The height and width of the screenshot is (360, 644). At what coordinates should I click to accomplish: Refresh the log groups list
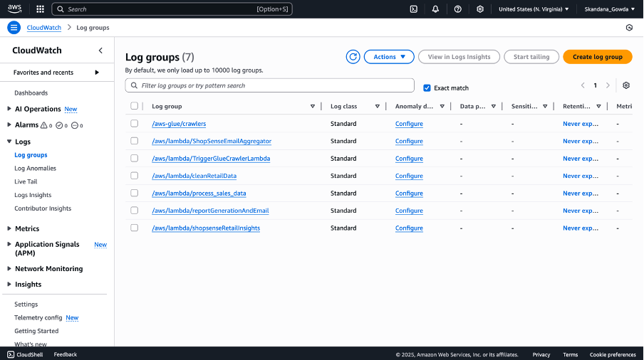353,57
